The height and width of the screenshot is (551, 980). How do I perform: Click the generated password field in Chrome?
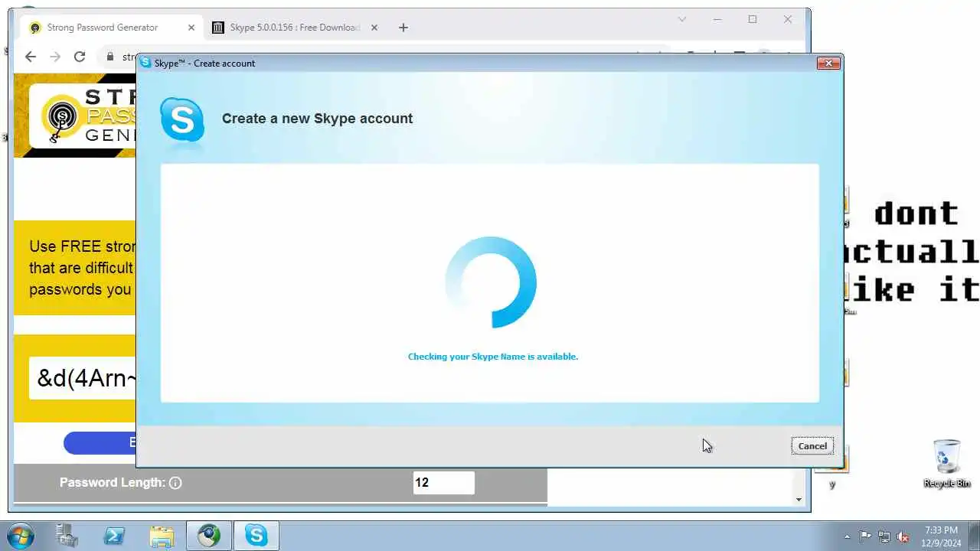(83, 378)
